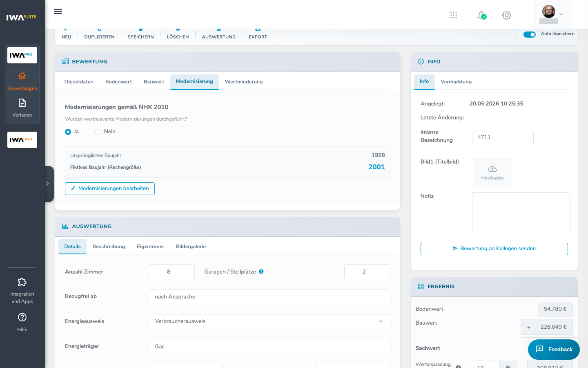Viewport: 588px width, 368px height.
Task: Go to Bewertungen in sidebar
Action: [22, 81]
